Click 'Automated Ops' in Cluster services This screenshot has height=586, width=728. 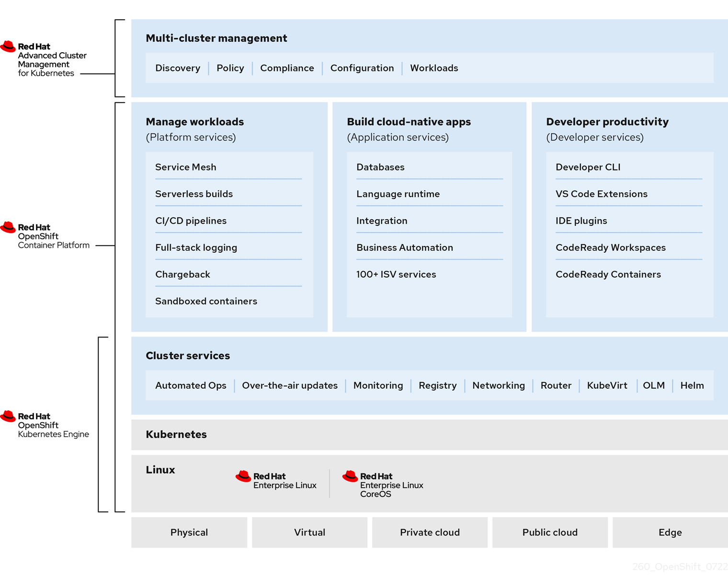191,385
